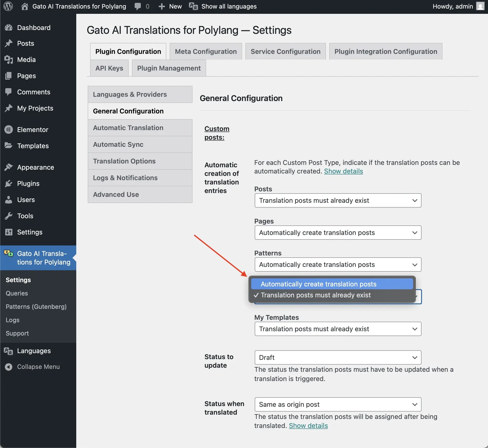Screen dimensions: 488x448
Task: Switch to the Meta Configuration tab
Action: coord(206,51)
